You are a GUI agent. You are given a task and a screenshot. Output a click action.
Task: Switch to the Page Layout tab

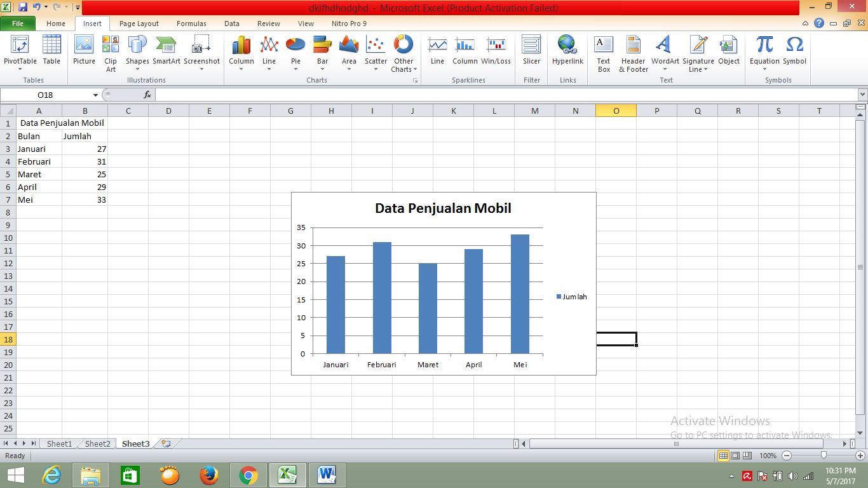139,24
